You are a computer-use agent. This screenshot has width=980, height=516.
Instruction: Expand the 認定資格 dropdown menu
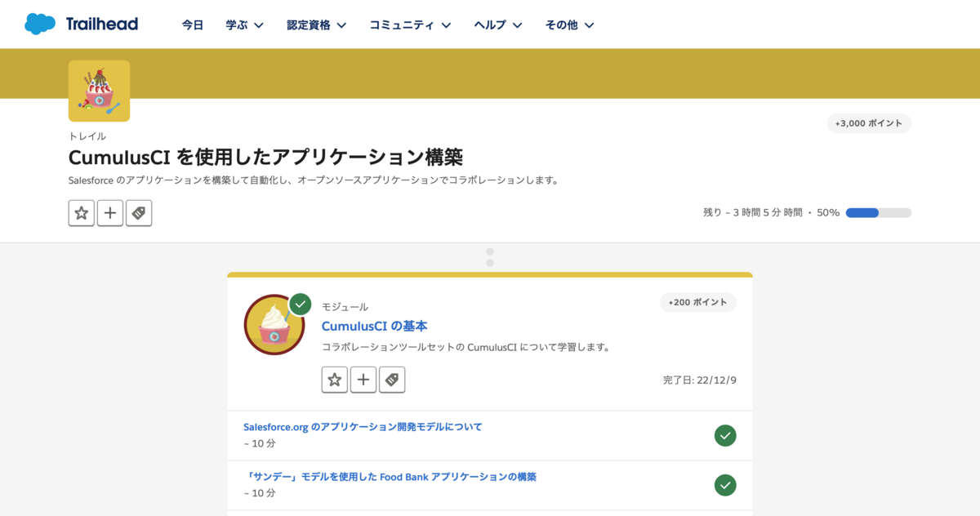[x=317, y=25]
